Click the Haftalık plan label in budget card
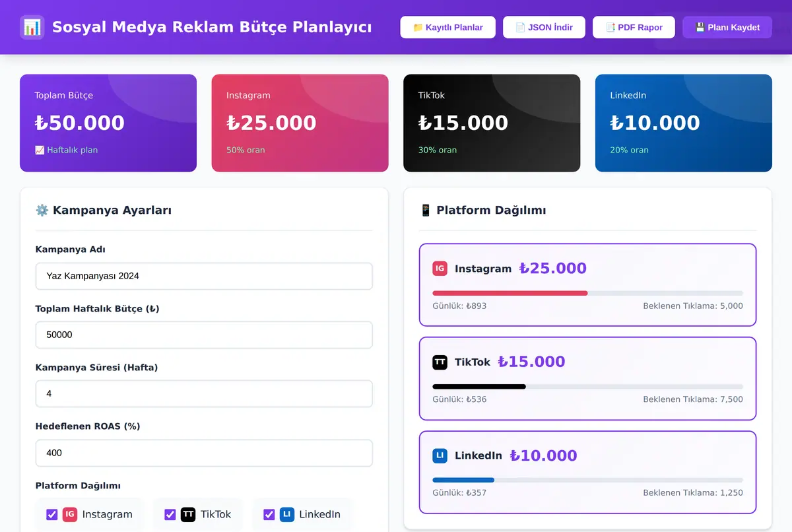 click(x=66, y=150)
